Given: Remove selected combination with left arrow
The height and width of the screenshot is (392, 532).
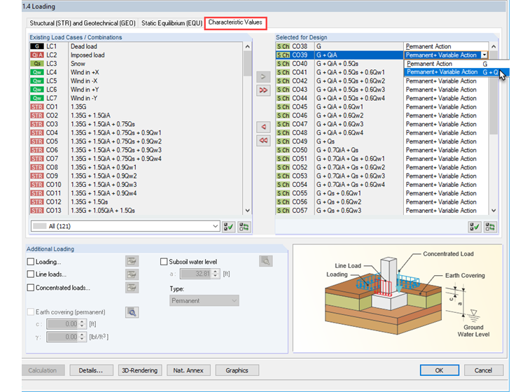Looking at the screenshot, I should [263, 127].
